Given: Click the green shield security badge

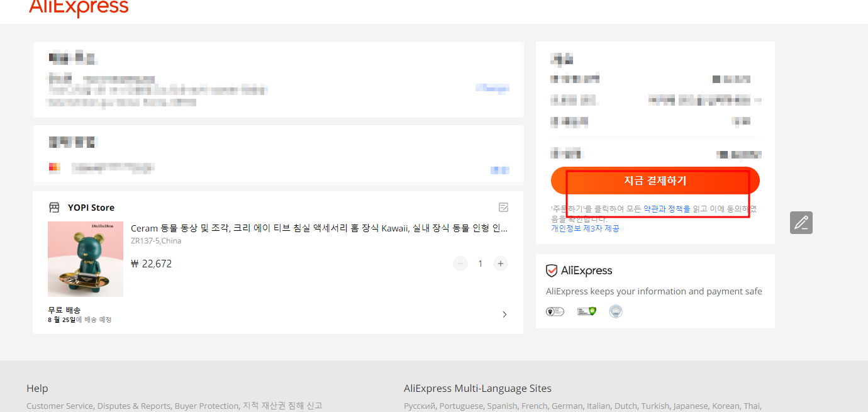Looking at the screenshot, I should point(587,311).
